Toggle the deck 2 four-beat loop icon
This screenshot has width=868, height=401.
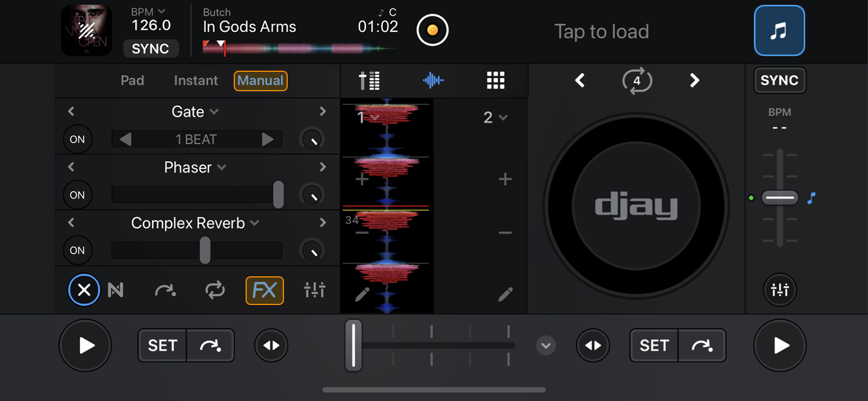637,80
